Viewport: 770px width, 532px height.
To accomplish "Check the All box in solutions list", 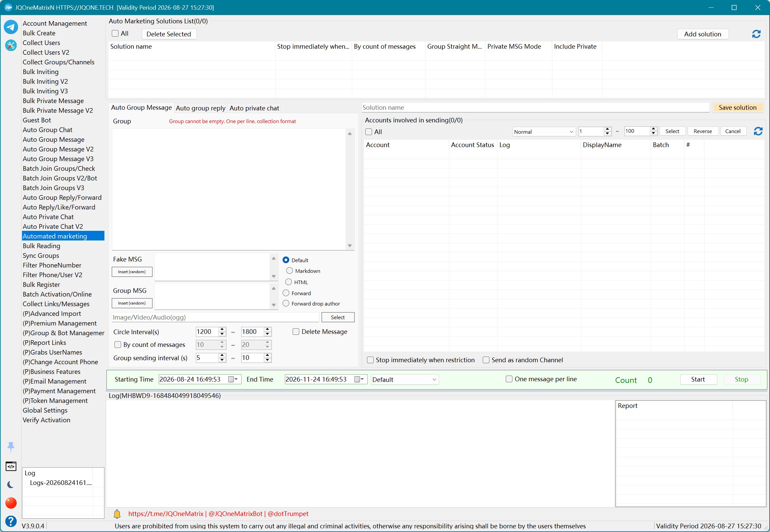I will point(115,33).
